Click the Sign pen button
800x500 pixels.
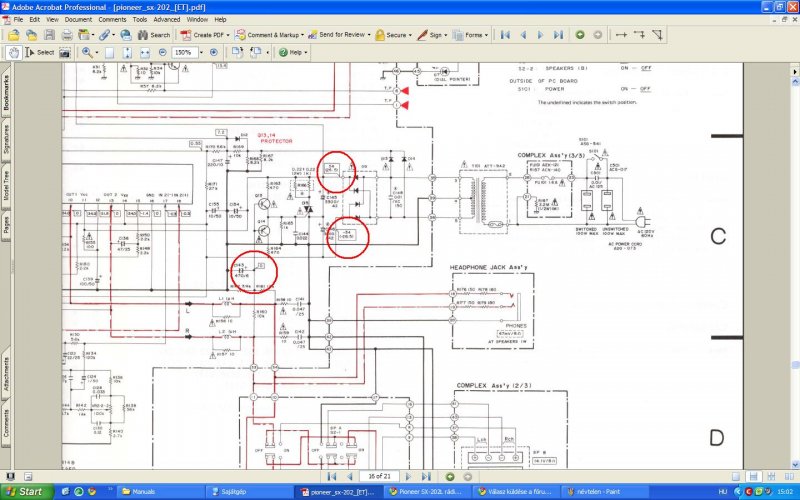coord(430,35)
